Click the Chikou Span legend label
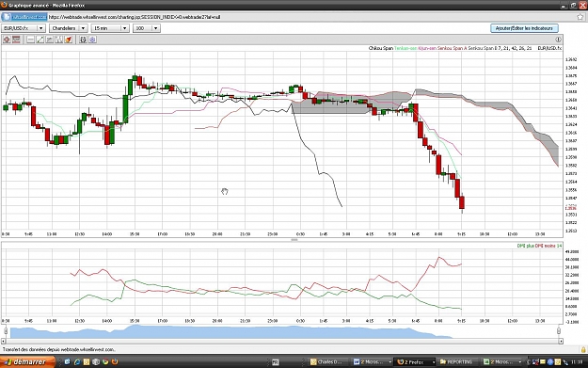 click(x=381, y=48)
